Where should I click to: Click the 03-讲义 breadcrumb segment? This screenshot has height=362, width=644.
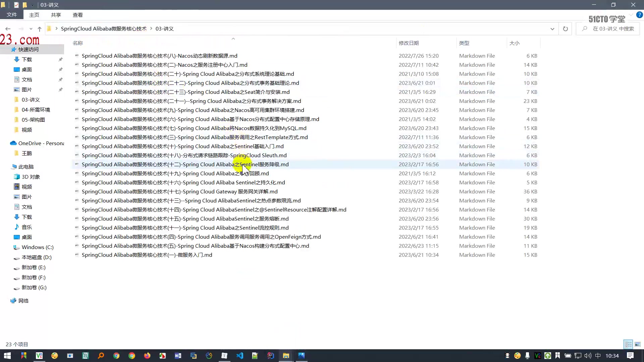point(164,29)
